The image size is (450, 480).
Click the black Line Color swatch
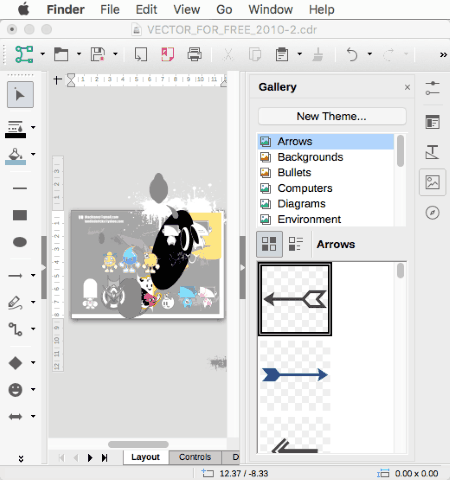click(x=15, y=136)
